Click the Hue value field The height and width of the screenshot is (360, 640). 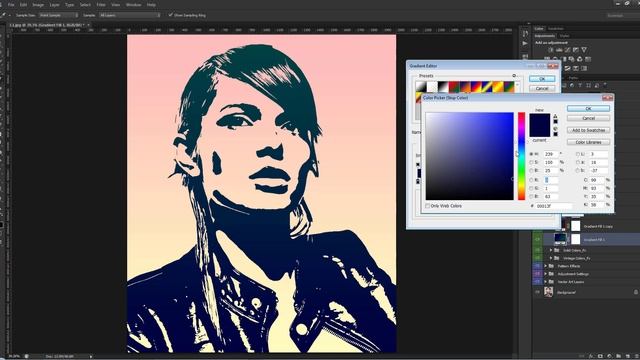(x=551, y=154)
